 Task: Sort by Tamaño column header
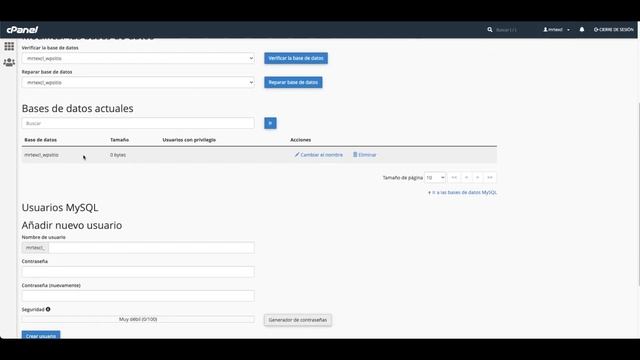click(120, 140)
